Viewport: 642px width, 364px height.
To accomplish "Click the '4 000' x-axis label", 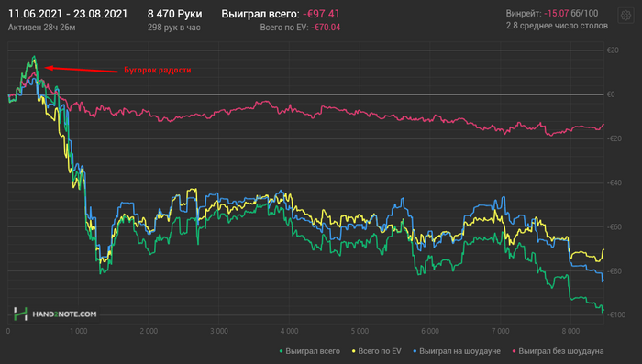I will tap(290, 331).
